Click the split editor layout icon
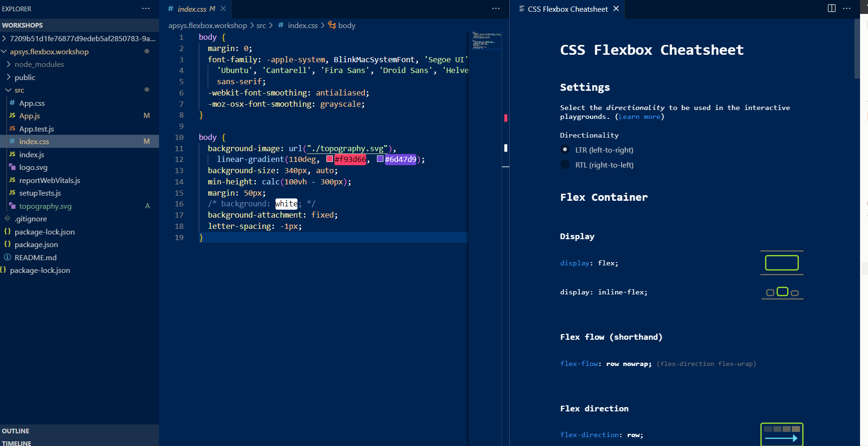This screenshot has width=868, height=446. tap(832, 8)
